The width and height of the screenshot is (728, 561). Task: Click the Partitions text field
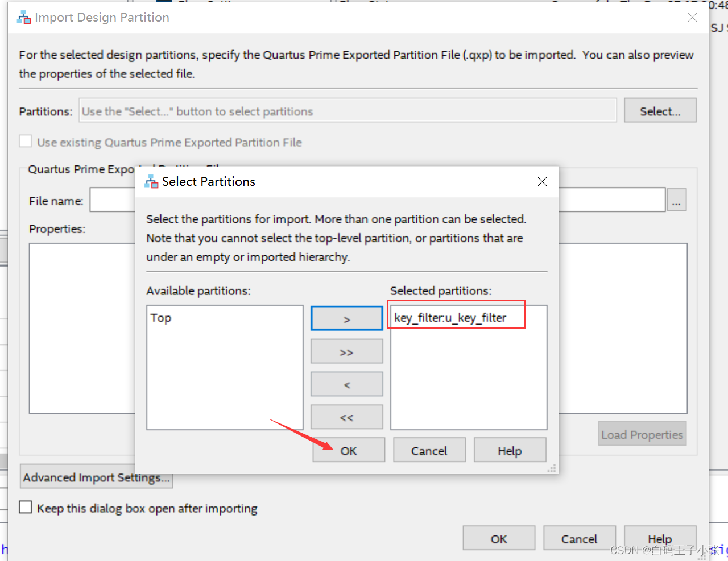pos(348,111)
